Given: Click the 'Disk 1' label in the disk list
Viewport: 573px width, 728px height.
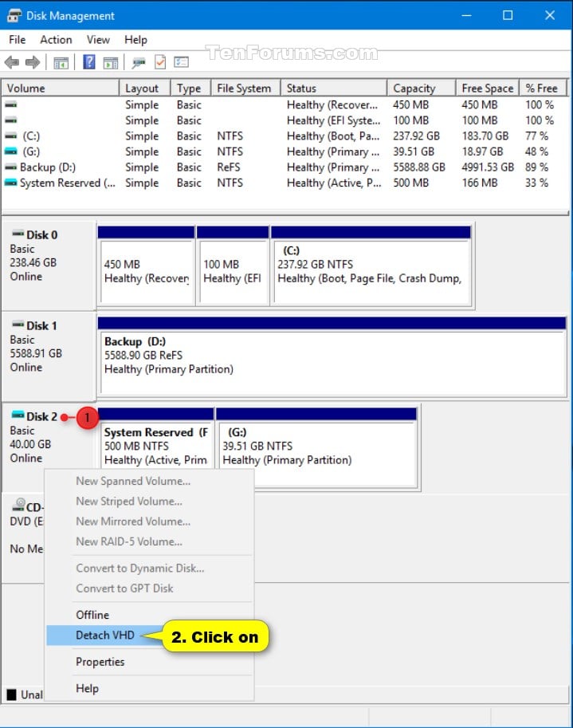Looking at the screenshot, I should [x=41, y=326].
